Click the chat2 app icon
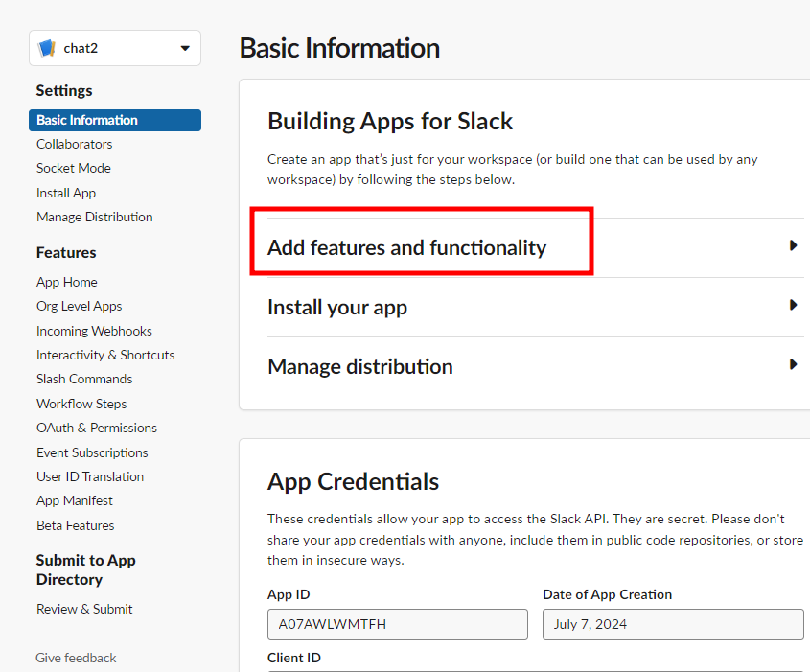Image resolution: width=810 pixels, height=672 pixels. click(x=47, y=48)
